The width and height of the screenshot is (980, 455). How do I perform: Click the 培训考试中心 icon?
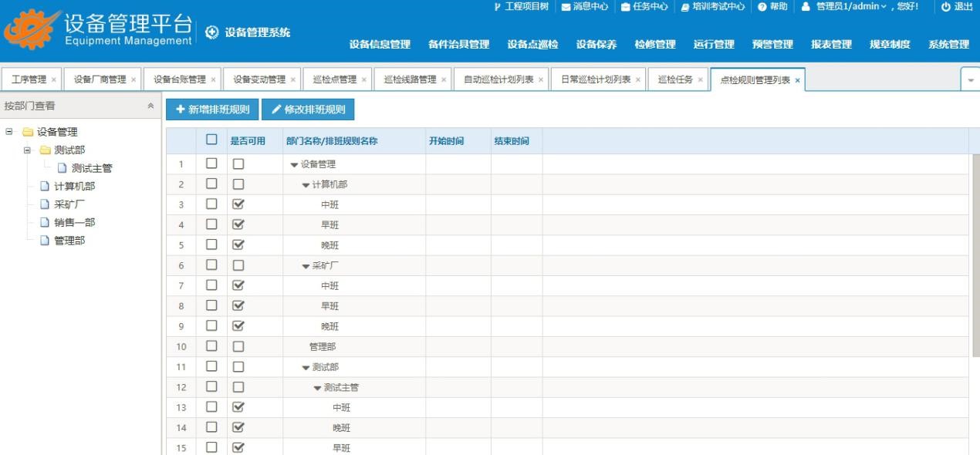pos(684,7)
